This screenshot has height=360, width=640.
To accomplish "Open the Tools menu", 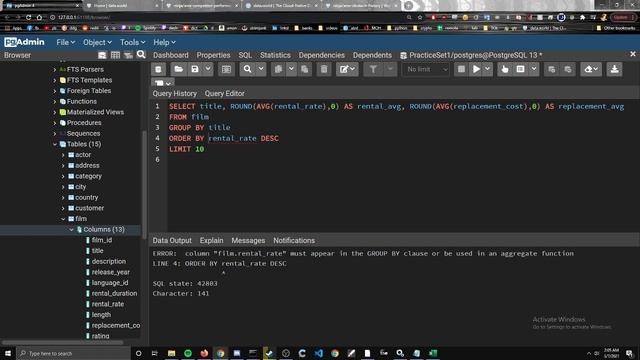I will [x=132, y=42].
